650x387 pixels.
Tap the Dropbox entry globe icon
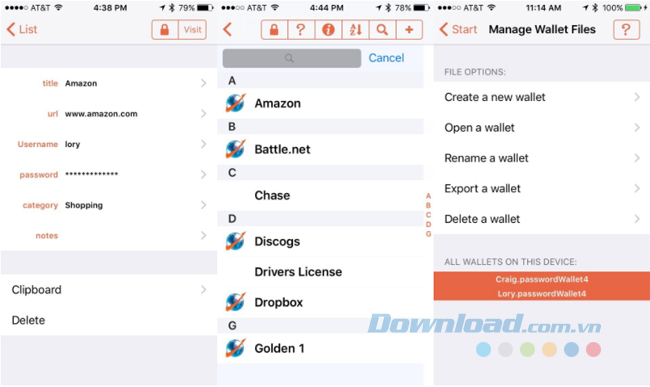pyautogui.click(x=235, y=302)
